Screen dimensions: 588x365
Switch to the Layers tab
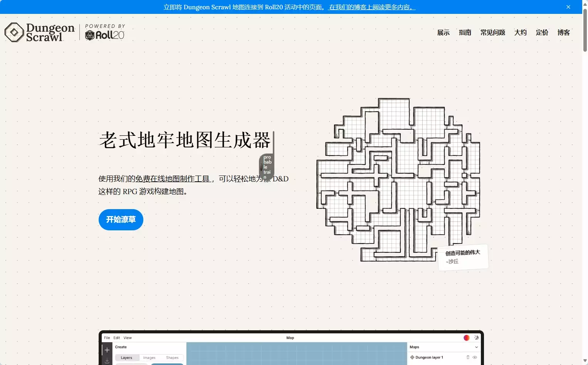coord(126,358)
